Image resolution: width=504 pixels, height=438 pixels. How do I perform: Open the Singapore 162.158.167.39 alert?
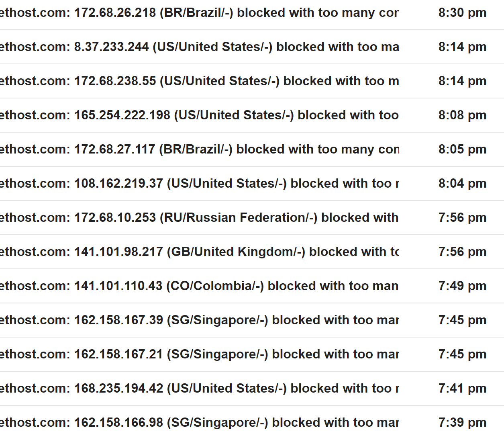click(199, 320)
